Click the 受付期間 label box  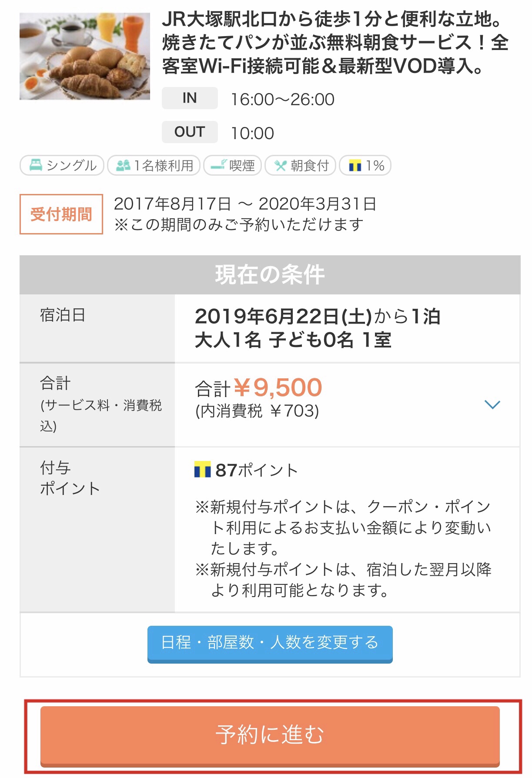click(61, 214)
